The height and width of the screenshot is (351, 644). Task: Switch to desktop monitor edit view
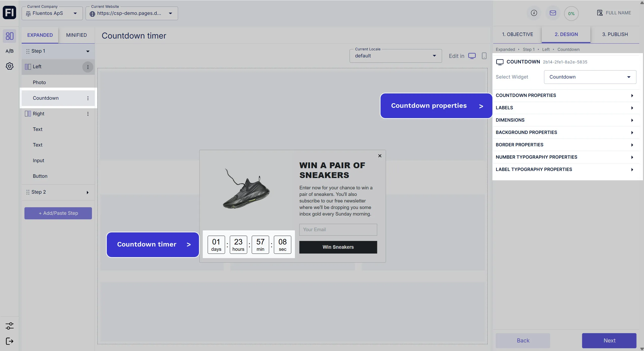click(472, 56)
